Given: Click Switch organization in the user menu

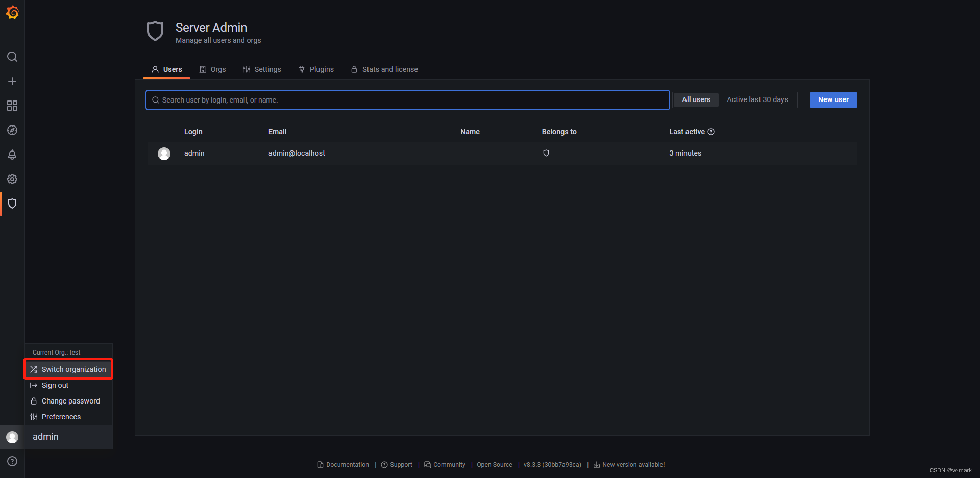Looking at the screenshot, I should point(74,369).
